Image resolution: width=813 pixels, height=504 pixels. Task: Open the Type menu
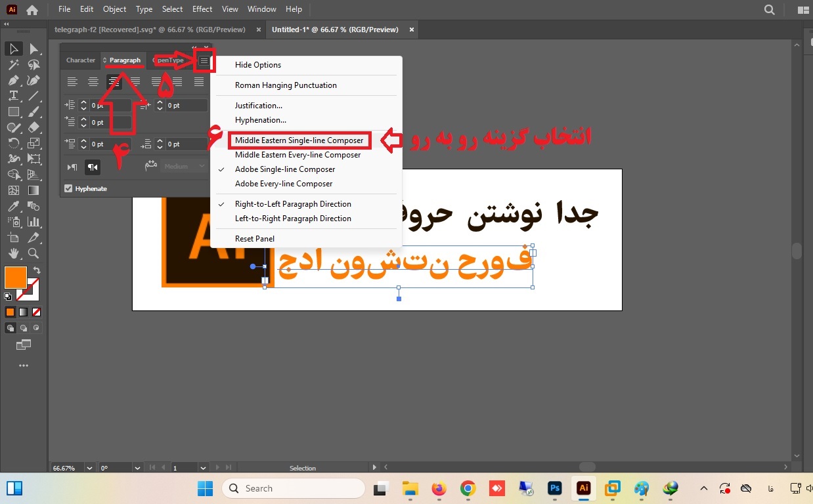[x=143, y=9]
